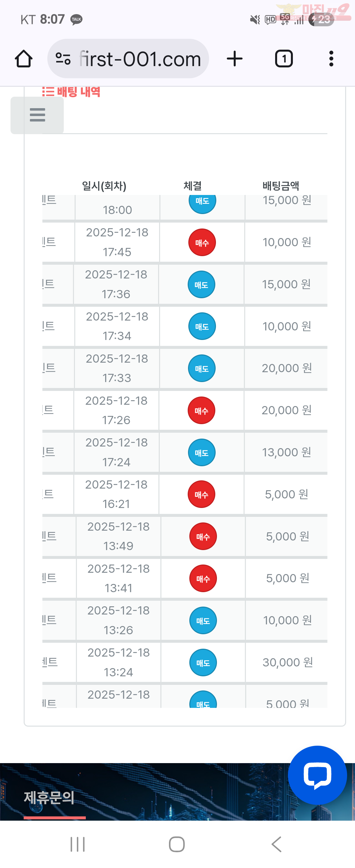
Task: Select the 2025-12-18 13:24 bet row
Action: point(119,662)
